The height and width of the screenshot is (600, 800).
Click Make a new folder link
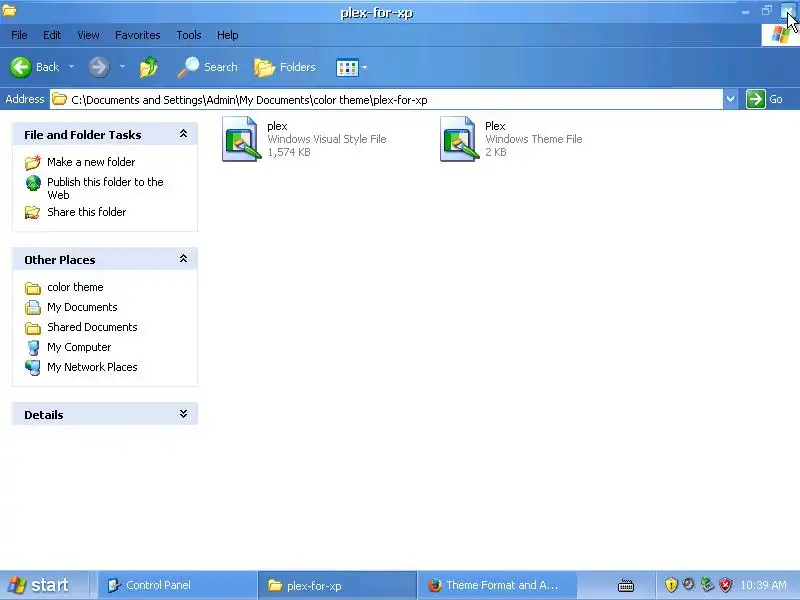(91, 162)
